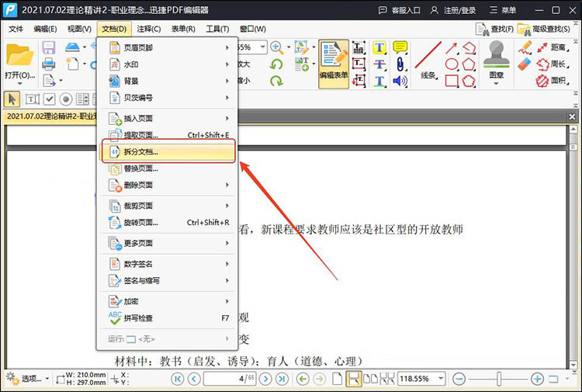Choose 替换页面 from the menu
Viewport: 582px width, 392px height.
coord(168,168)
